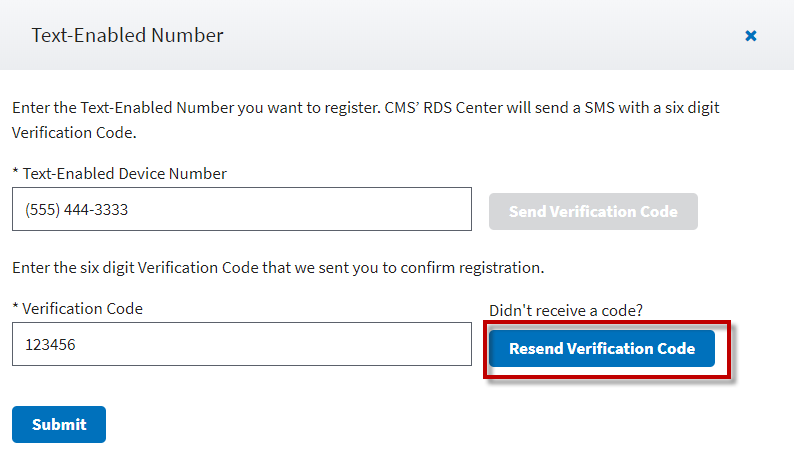Submit the verification form
The height and width of the screenshot is (459, 794).
click(x=59, y=424)
